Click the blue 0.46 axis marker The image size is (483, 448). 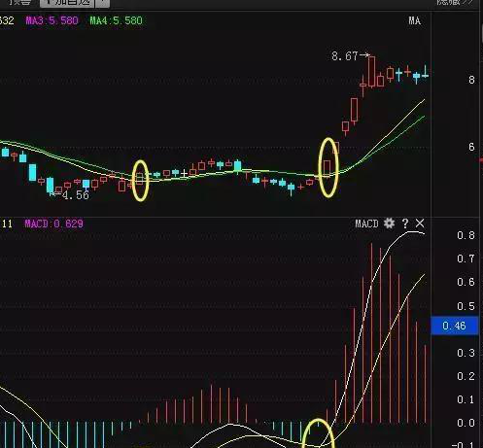click(x=454, y=326)
